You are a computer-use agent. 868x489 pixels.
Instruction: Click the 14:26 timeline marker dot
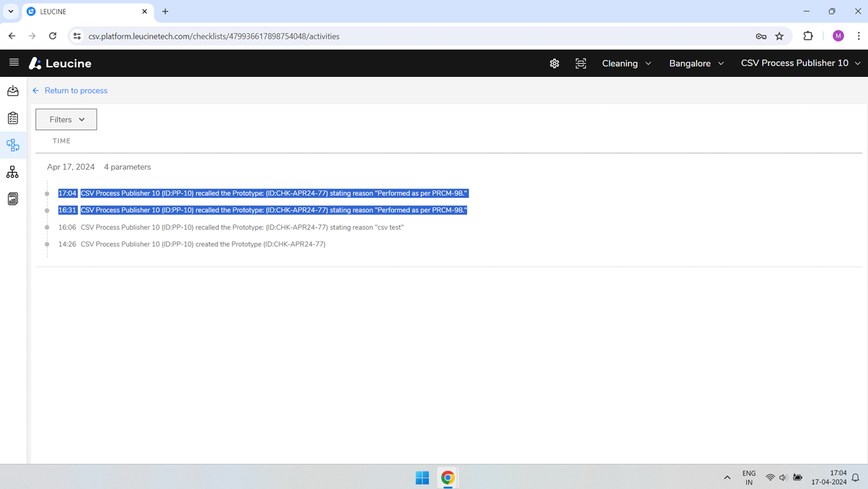47,244
